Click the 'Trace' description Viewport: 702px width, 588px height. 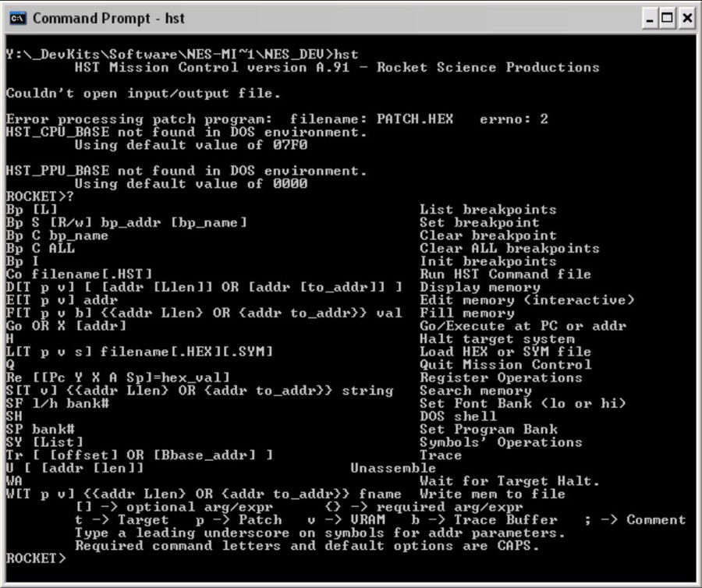(x=441, y=455)
